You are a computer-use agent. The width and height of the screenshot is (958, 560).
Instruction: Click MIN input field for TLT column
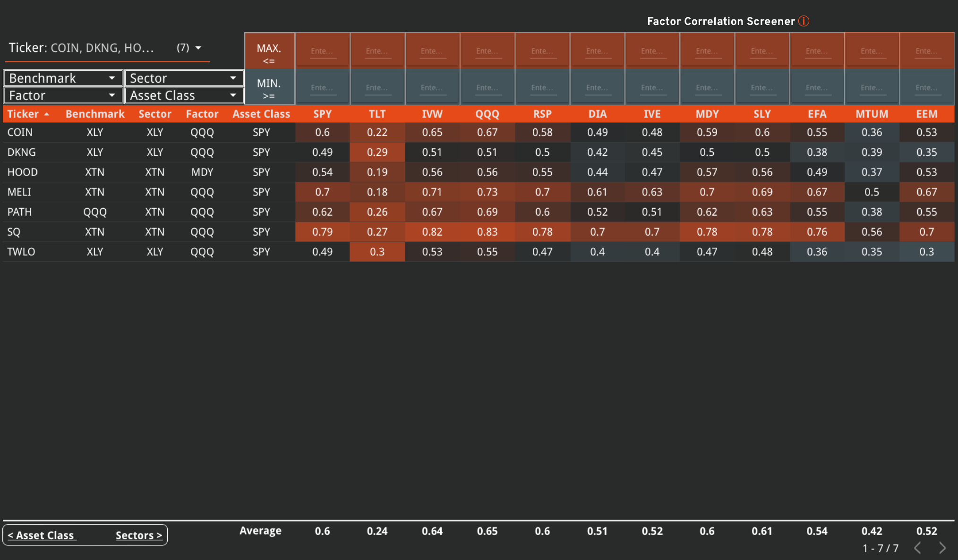click(377, 88)
